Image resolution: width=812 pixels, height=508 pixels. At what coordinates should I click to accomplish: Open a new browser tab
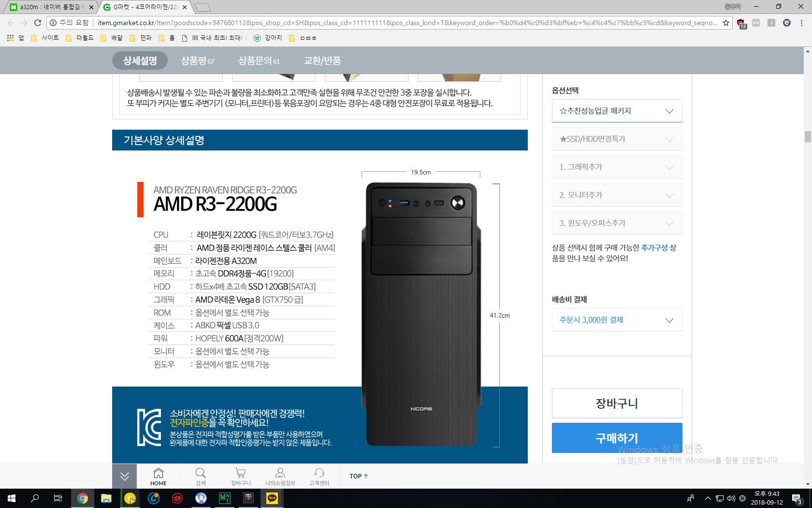point(202,7)
